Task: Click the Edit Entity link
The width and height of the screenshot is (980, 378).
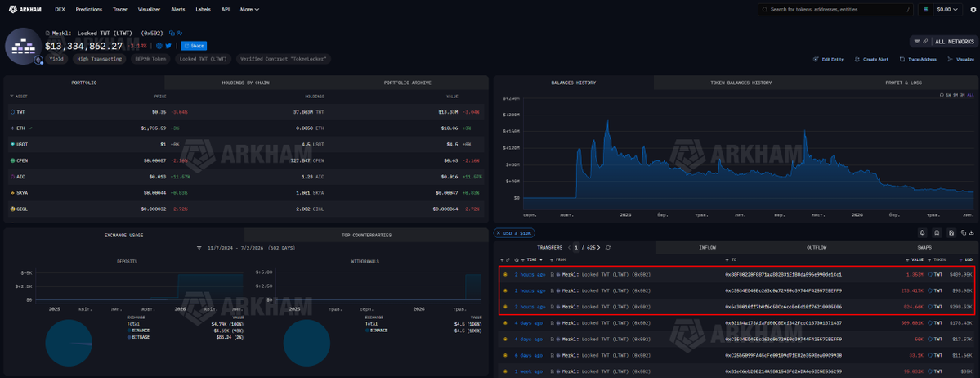Action: click(828, 59)
